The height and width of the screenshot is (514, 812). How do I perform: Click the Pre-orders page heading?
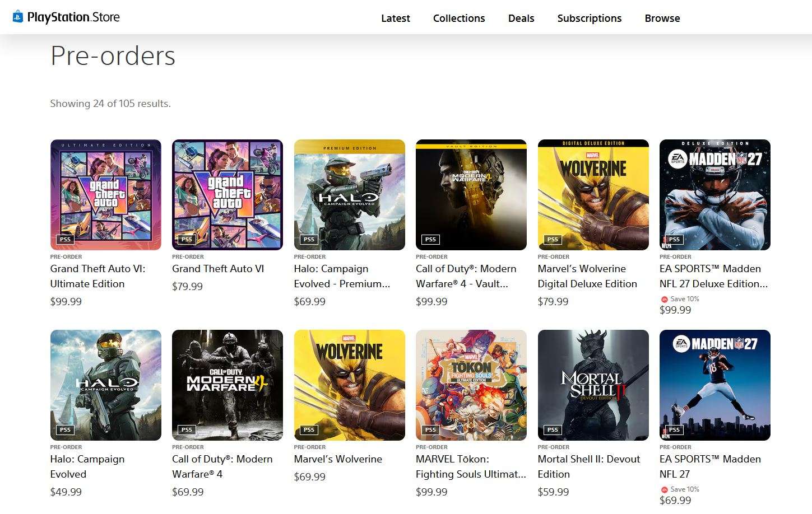[x=113, y=56]
